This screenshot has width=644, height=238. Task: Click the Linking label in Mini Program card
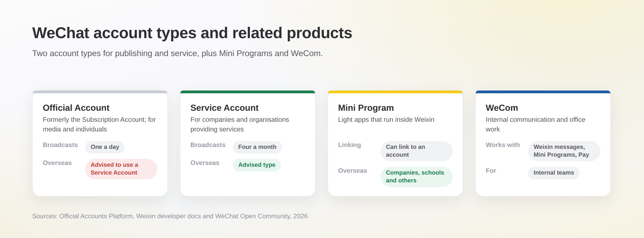point(350,145)
